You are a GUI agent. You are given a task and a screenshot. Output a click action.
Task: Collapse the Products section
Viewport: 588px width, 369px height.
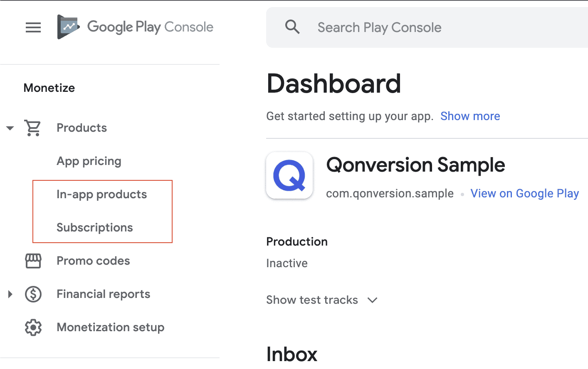(10, 128)
